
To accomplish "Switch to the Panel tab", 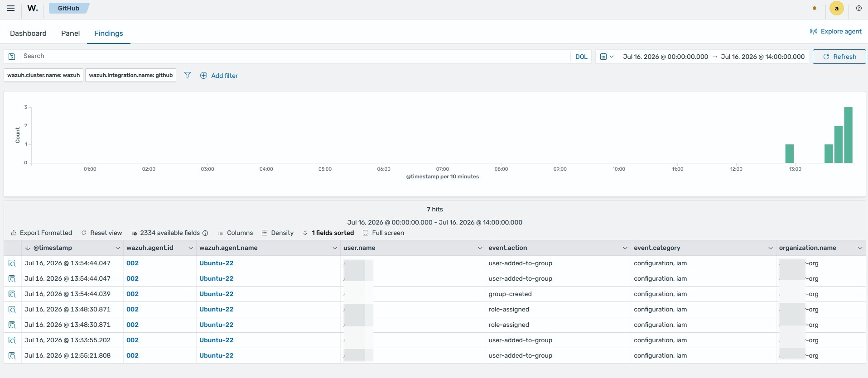I will pos(70,33).
